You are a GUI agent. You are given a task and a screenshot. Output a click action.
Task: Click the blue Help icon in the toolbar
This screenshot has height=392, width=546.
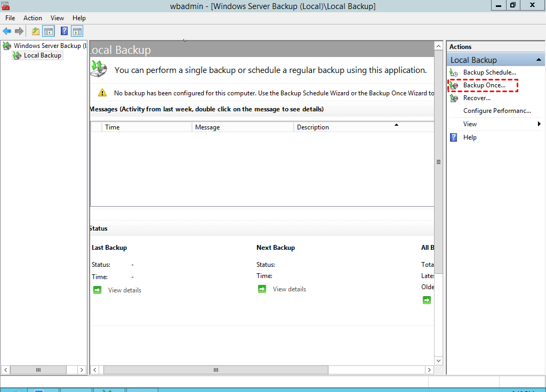65,31
